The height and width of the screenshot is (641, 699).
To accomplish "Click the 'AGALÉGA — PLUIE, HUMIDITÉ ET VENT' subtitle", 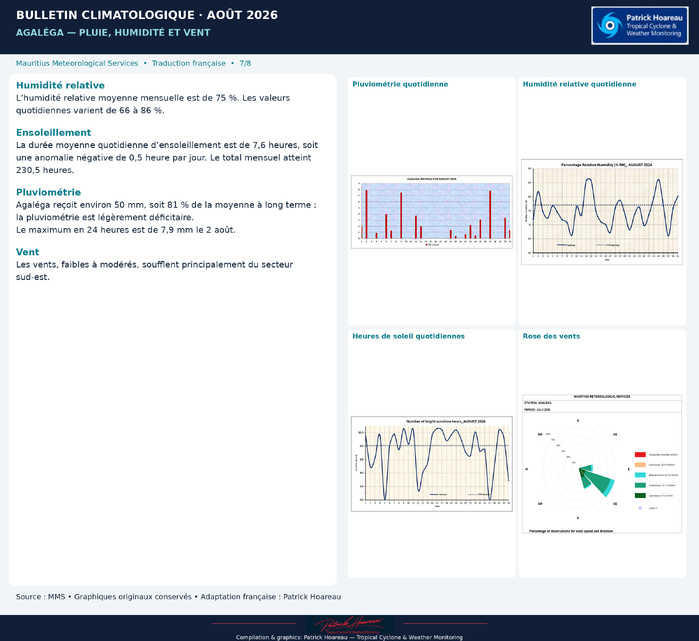I will (x=113, y=33).
